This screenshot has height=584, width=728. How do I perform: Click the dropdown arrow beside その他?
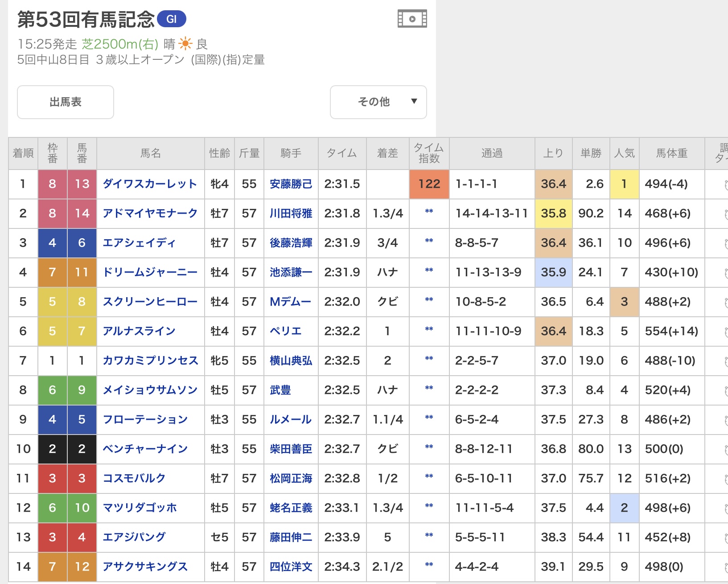pos(414,101)
